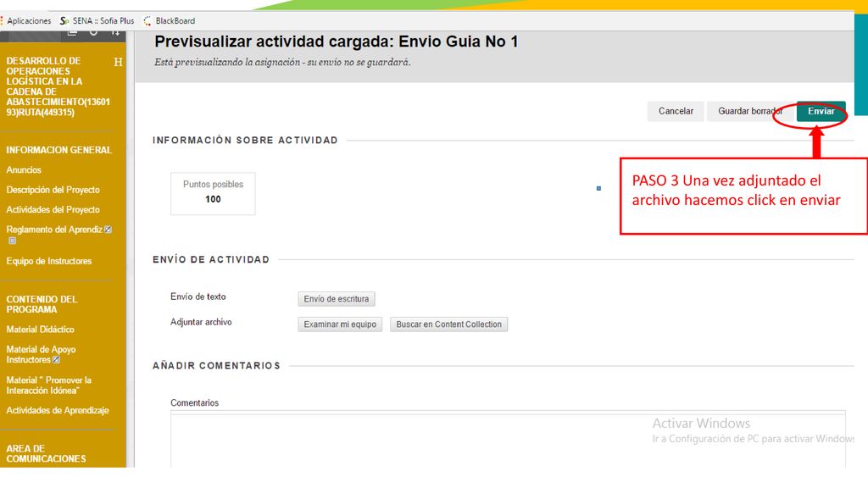Click the 'Envío de texto' label

click(198, 297)
